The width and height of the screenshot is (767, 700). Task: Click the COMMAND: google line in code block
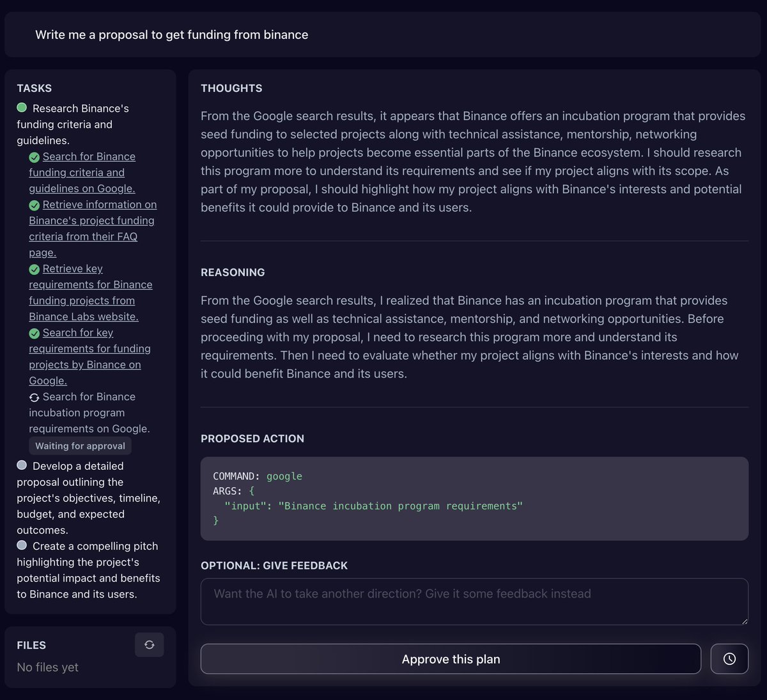click(x=258, y=476)
